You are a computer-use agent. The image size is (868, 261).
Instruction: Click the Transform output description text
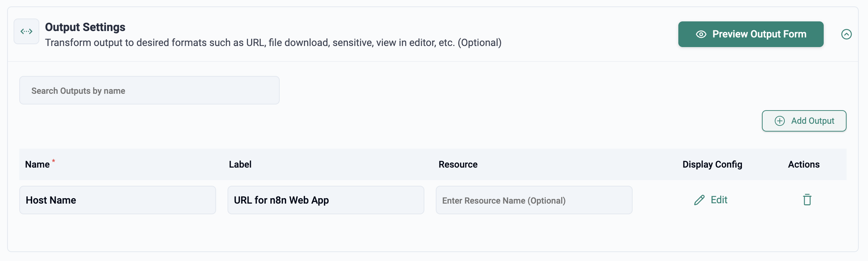(273, 43)
